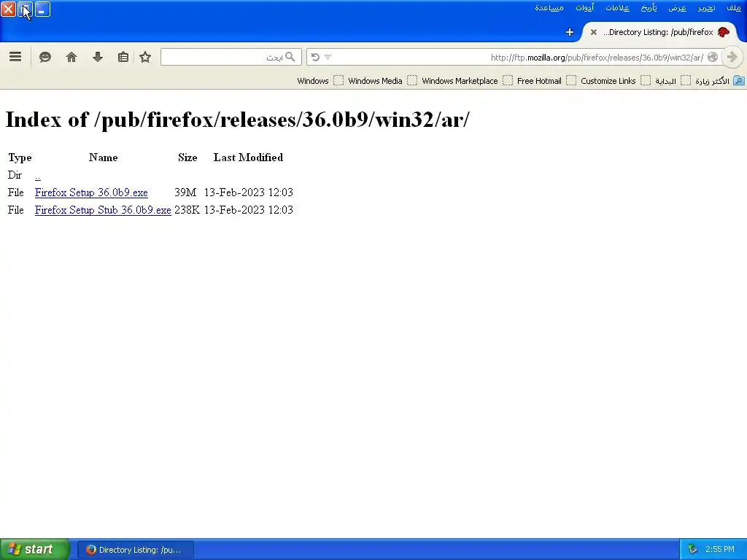Click the Size column header

point(187,157)
